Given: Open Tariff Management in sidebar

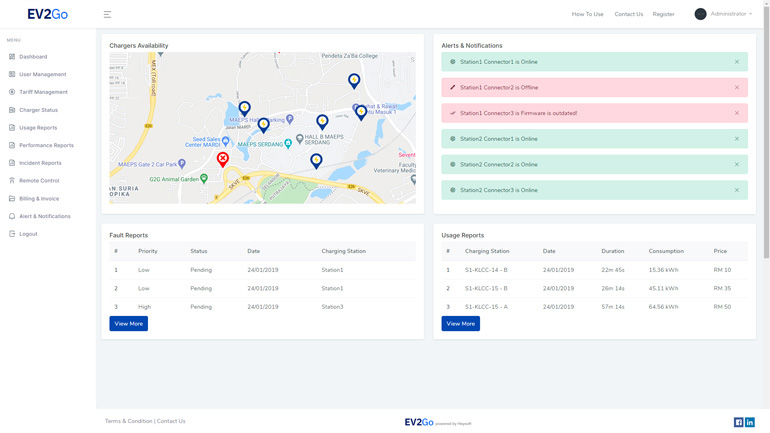Looking at the screenshot, I should 43,92.
